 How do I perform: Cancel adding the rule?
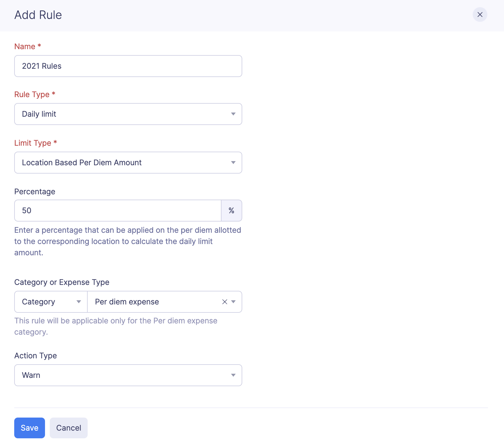coord(69,428)
